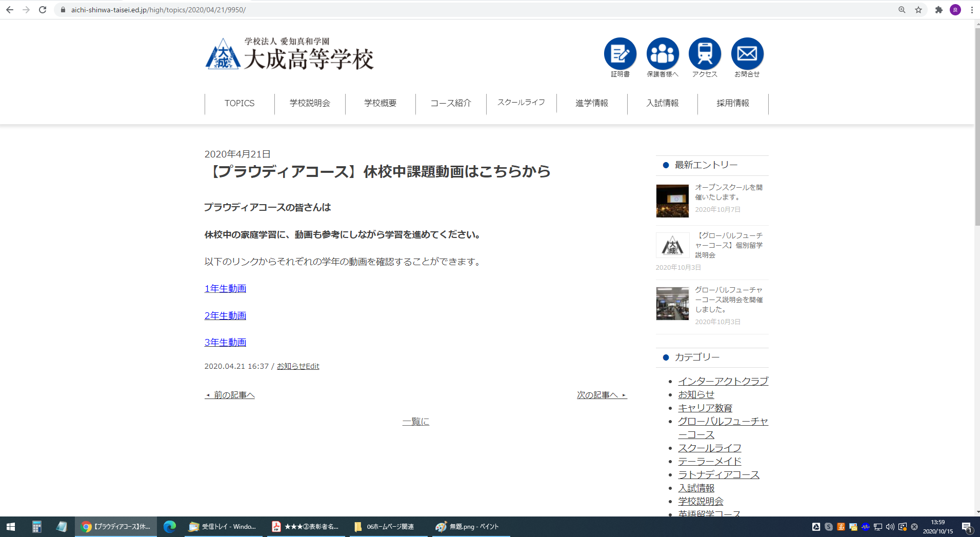
Task: Go to 次の記事へ next article
Action: click(602, 395)
